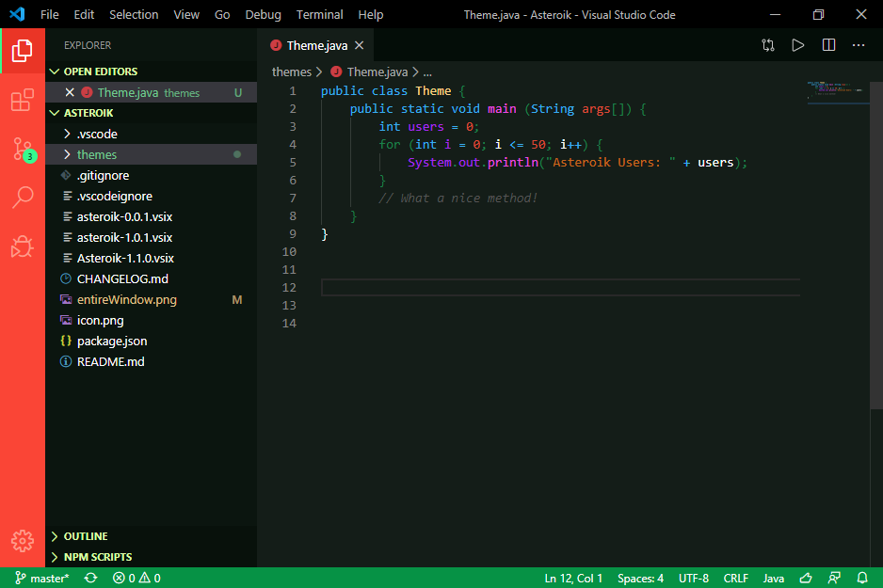Click Ln 12, Col 1 cursor position

click(x=573, y=578)
